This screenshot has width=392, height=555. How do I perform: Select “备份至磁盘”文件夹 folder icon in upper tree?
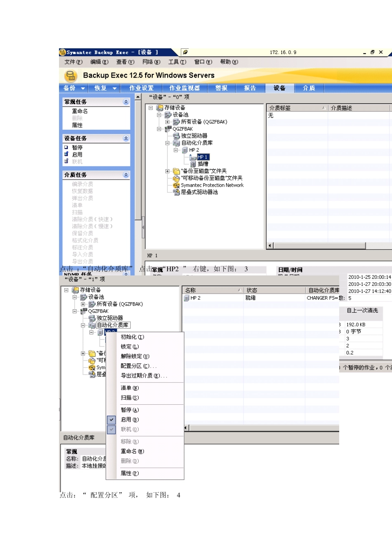[176, 171]
